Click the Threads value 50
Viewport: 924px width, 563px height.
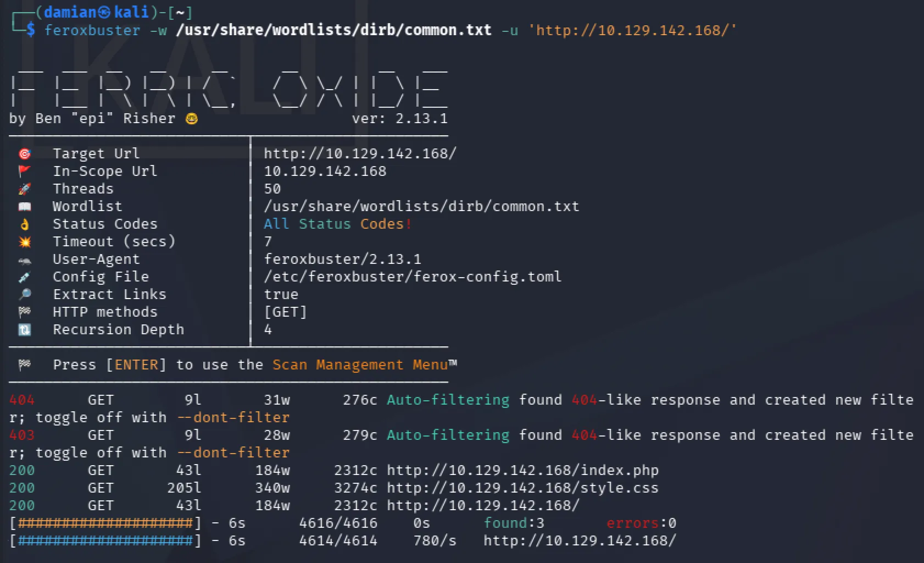[x=272, y=189]
